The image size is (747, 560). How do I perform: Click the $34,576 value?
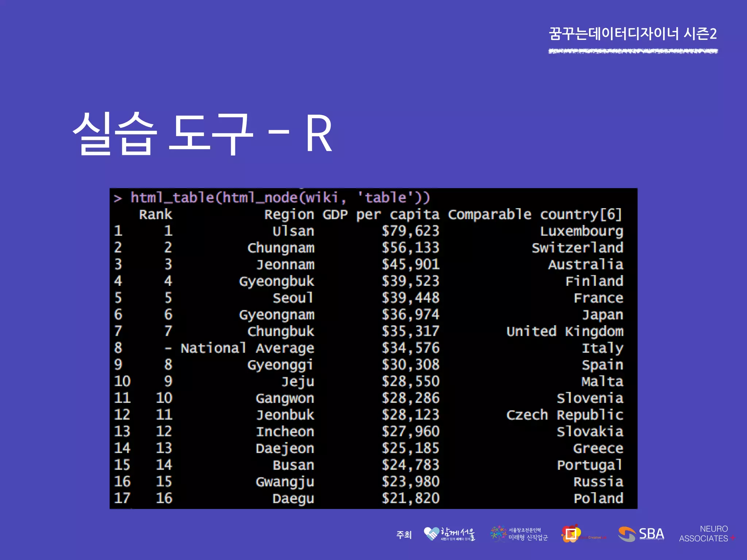tap(410, 348)
